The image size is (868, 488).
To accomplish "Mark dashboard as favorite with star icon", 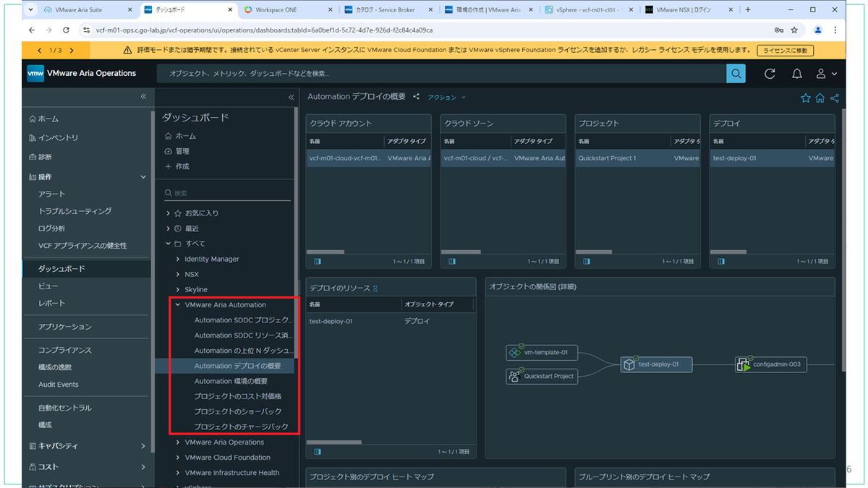I will pyautogui.click(x=806, y=98).
